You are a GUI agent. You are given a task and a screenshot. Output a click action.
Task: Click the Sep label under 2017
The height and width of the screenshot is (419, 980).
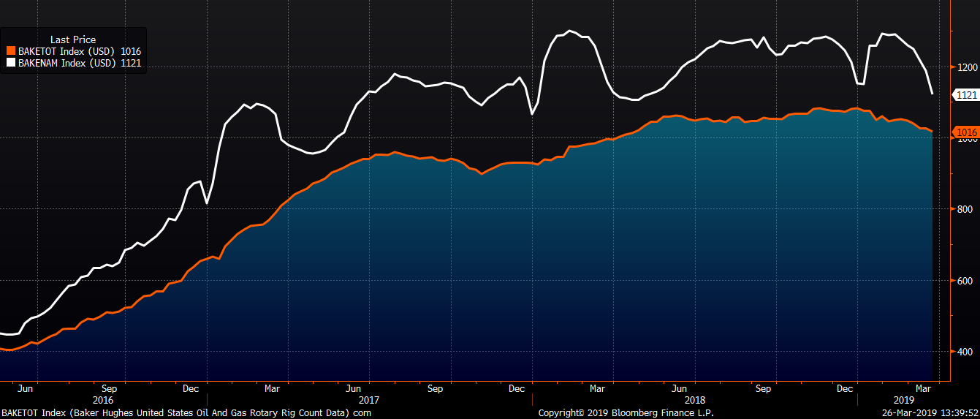[436, 389]
